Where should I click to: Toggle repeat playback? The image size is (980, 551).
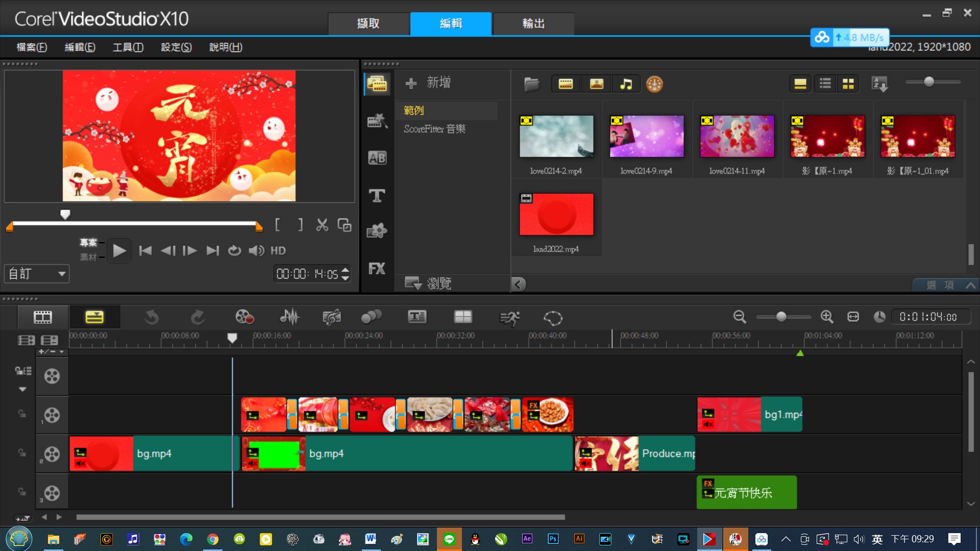click(234, 251)
